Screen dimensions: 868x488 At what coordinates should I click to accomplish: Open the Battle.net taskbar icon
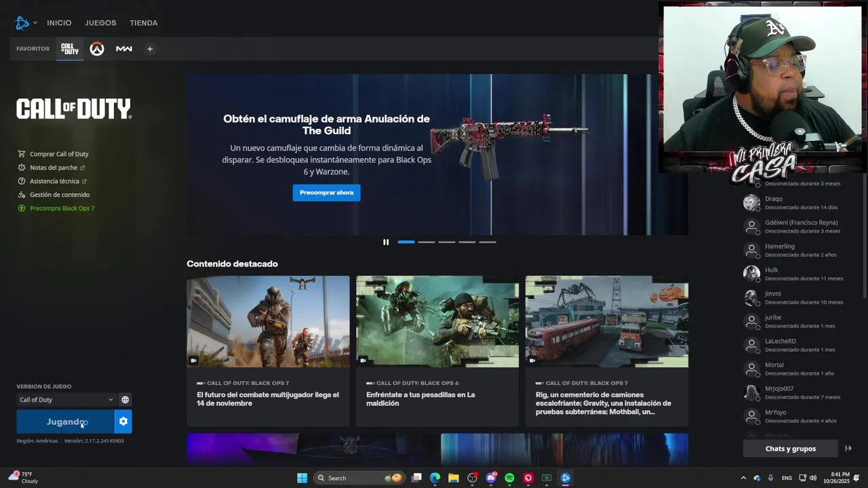click(x=566, y=478)
